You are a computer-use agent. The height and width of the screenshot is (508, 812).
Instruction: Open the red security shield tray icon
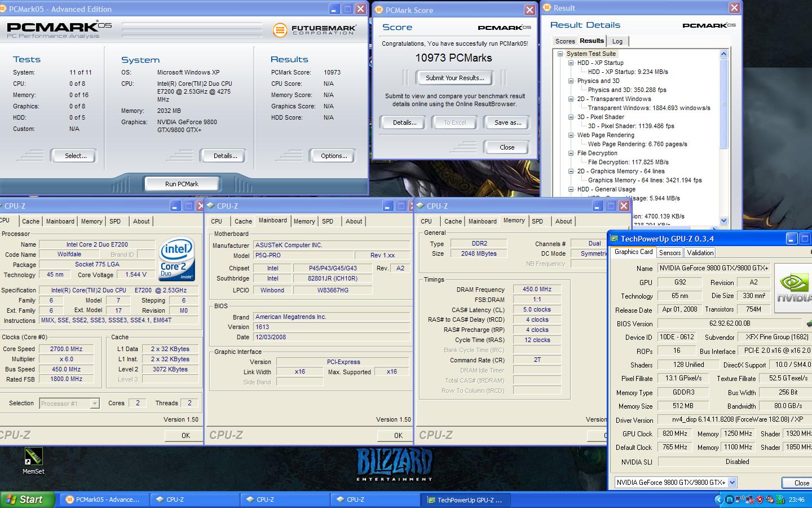click(760, 500)
